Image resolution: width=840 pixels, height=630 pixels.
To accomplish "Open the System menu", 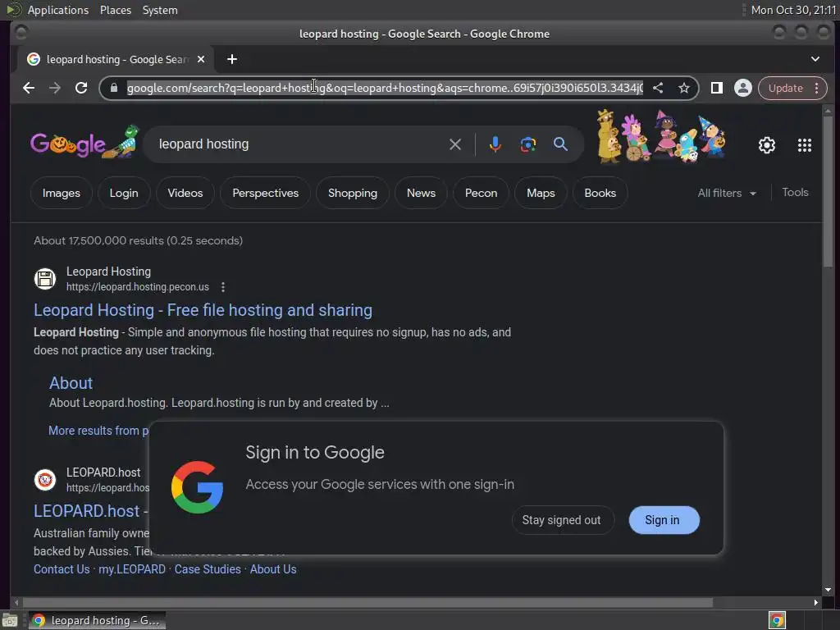I will pos(160,10).
